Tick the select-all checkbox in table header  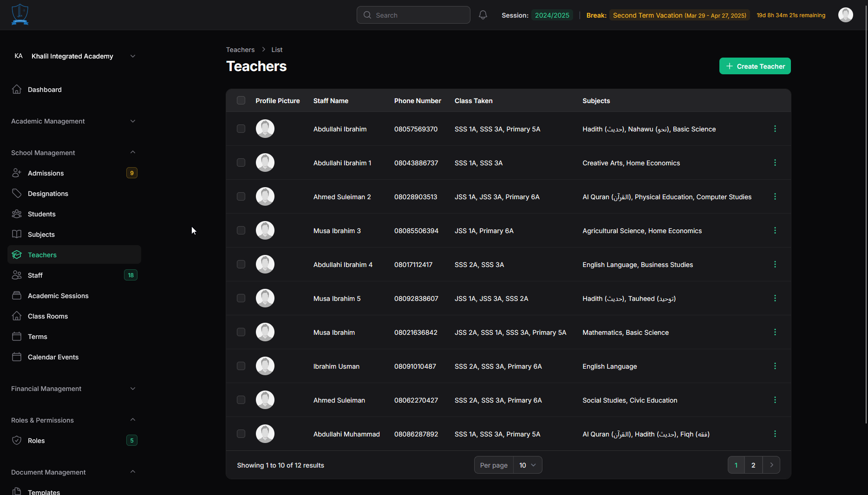click(241, 100)
